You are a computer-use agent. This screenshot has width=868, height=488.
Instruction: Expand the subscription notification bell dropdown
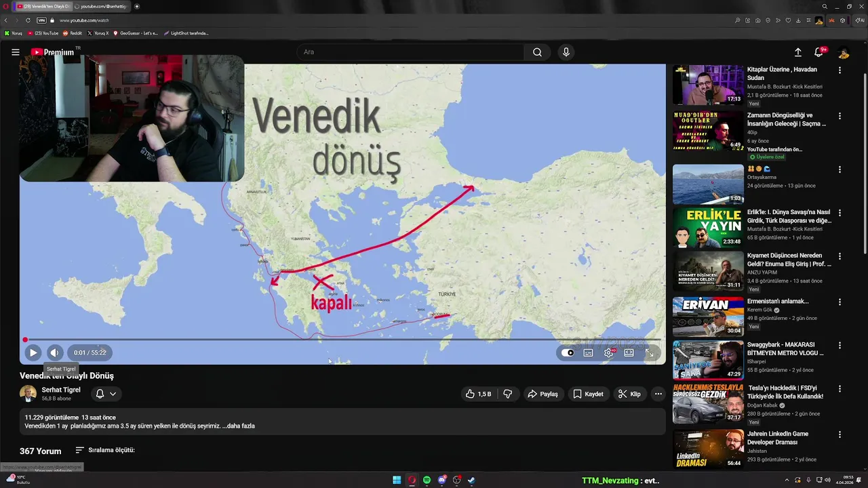[x=106, y=394]
